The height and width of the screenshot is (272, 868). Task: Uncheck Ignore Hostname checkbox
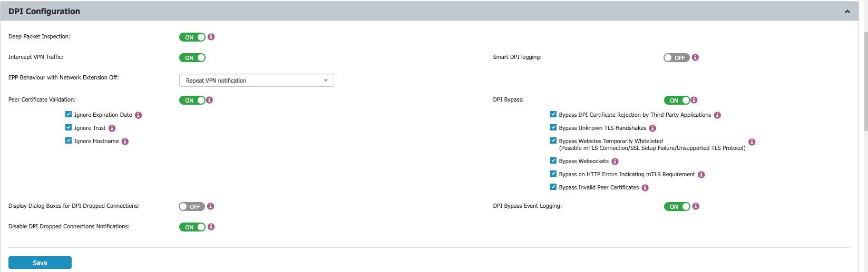point(69,140)
